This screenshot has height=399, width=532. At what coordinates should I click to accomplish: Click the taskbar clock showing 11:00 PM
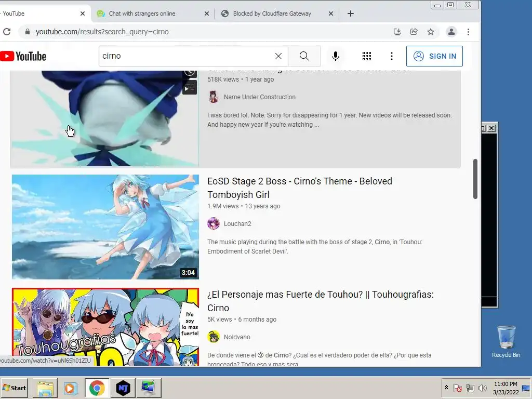point(506,388)
